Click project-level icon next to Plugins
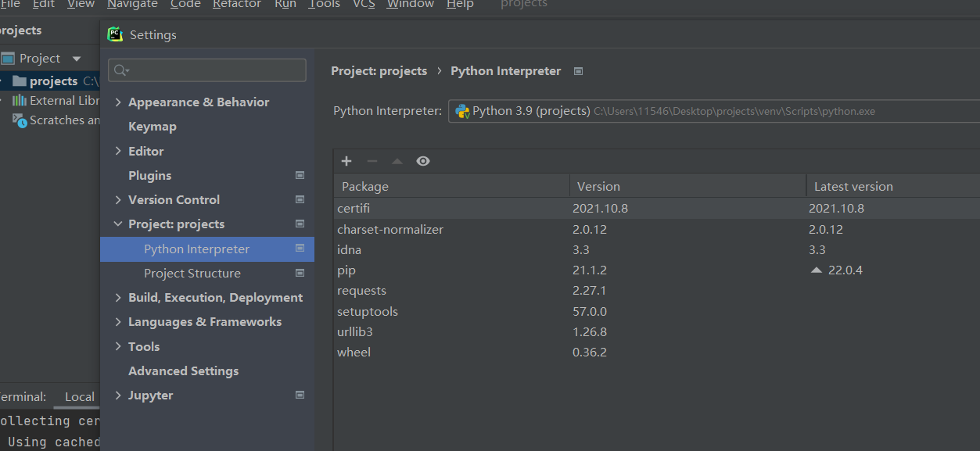 tap(300, 176)
